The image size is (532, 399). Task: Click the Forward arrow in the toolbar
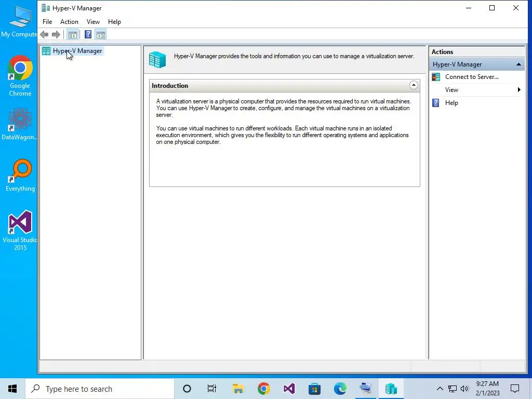[56, 34]
